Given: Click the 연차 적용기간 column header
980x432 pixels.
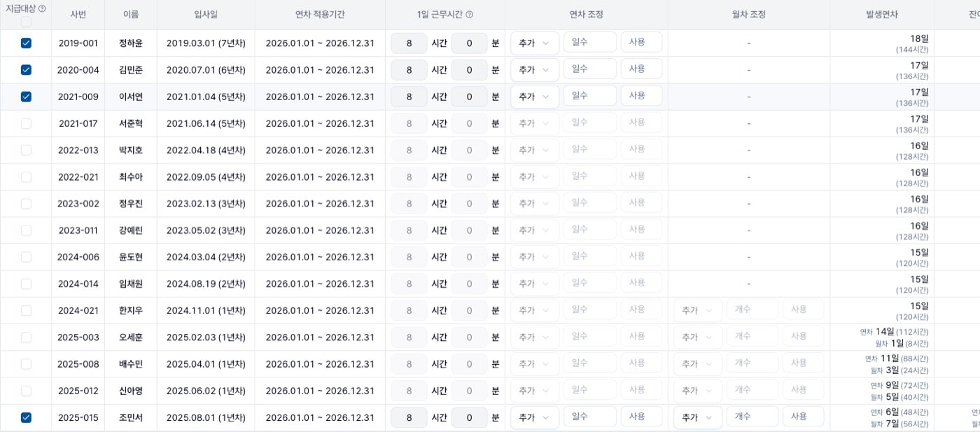Looking at the screenshot, I should coord(320,15).
